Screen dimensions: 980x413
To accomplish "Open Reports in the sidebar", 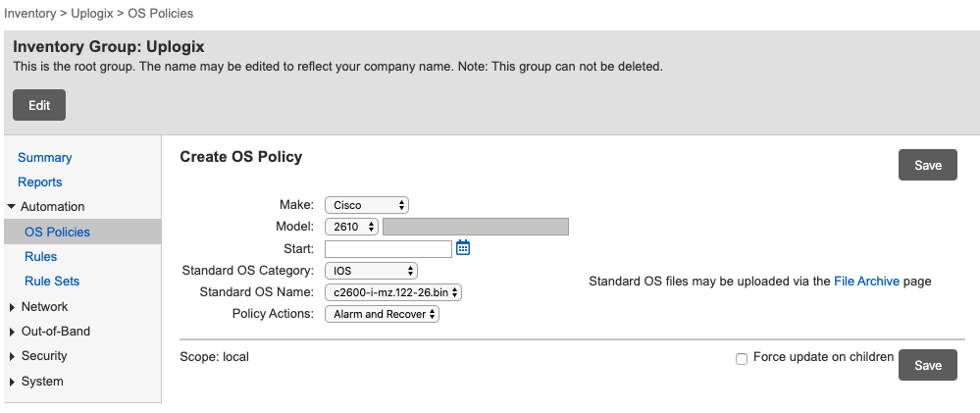I will [39, 182].
